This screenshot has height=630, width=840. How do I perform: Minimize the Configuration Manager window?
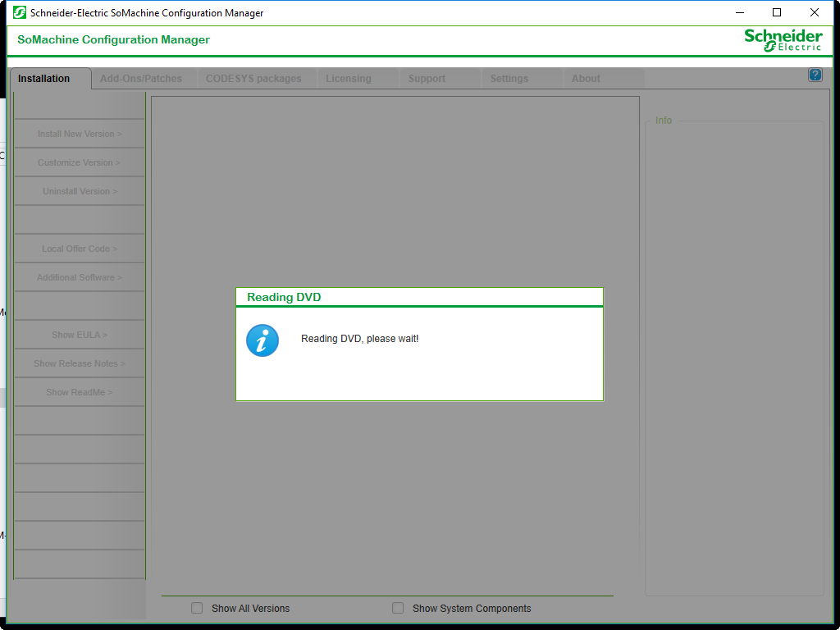pos(740,12)
